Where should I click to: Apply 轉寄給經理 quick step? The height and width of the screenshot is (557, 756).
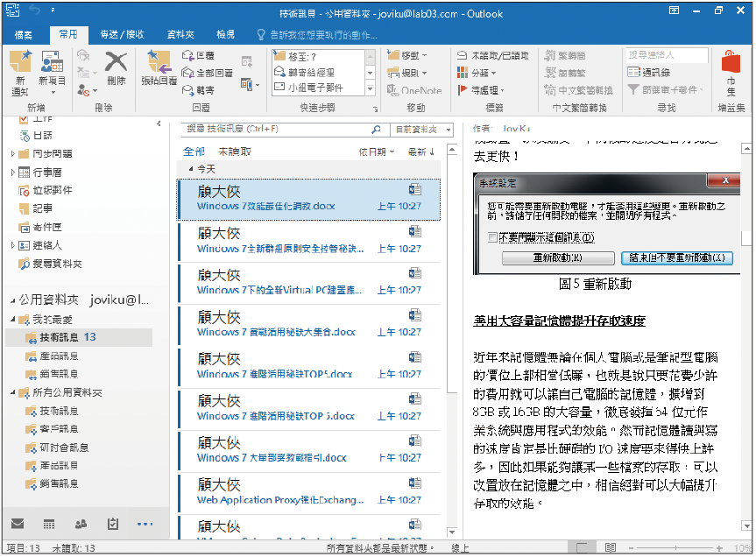pos(318,73)
